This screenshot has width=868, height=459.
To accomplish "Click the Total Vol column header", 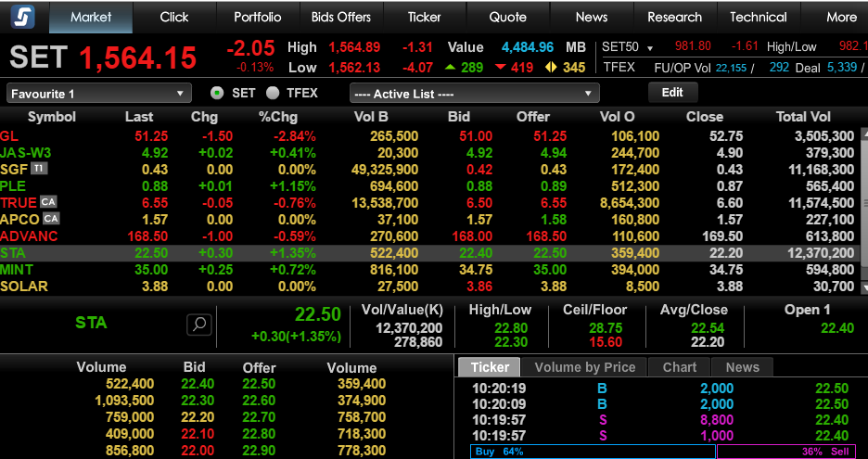I will pyautogui.click(x=803, y=117).
